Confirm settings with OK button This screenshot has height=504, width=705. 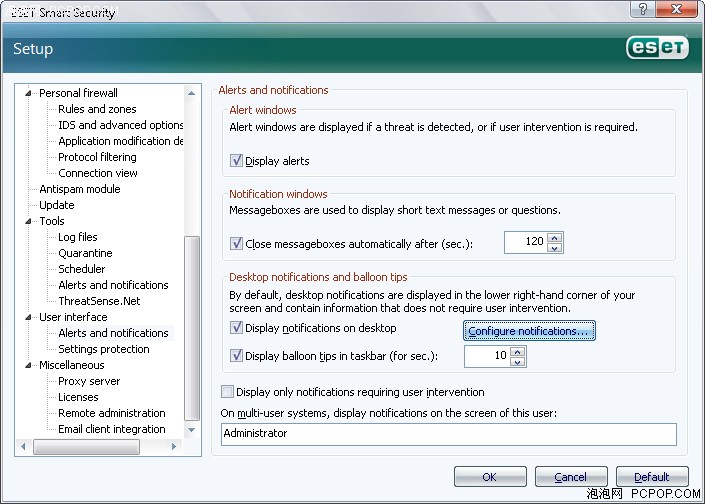tap(490, 477)
